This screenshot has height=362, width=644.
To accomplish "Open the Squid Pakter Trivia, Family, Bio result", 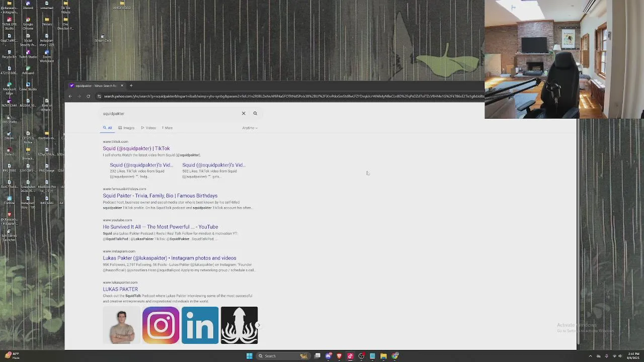I will point(160,196).
